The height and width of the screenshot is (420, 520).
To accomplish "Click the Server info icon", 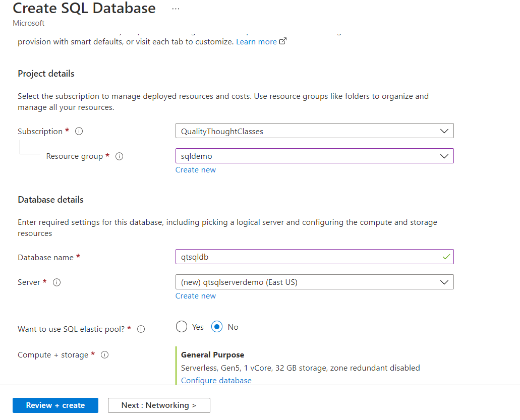I will (56, 282).
